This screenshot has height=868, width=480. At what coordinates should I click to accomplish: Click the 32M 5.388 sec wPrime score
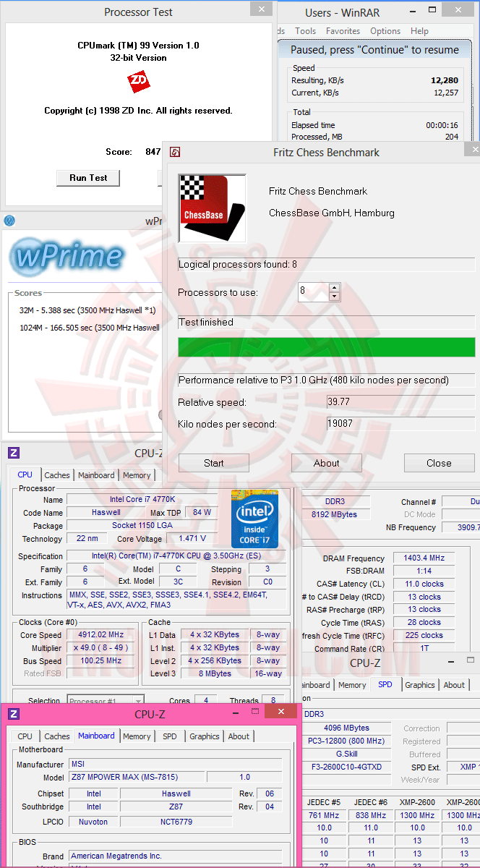(x=88, y=310)
